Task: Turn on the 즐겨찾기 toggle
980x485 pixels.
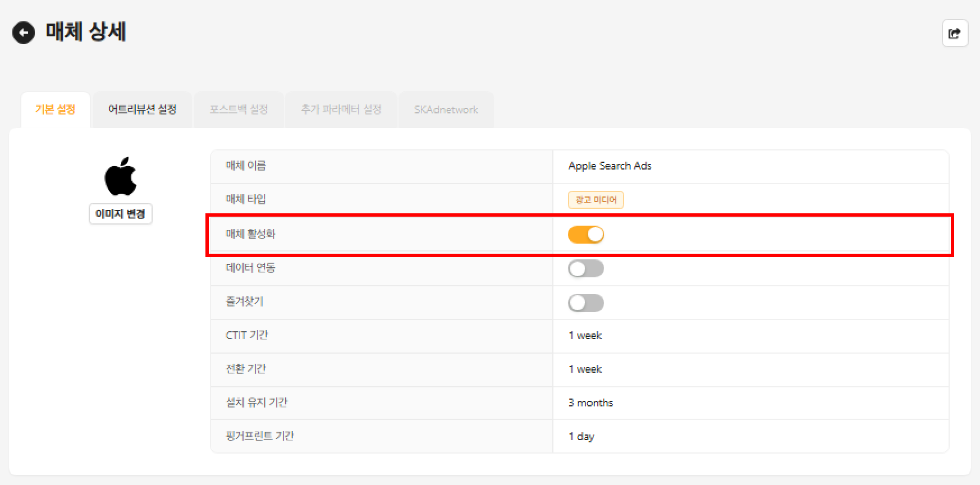Action: tap(585, 303)
